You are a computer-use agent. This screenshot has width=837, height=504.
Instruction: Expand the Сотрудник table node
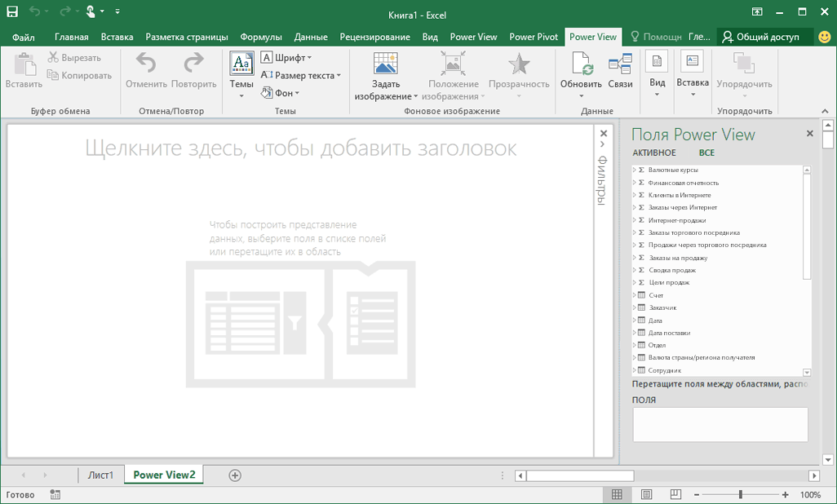coord(635,370)
